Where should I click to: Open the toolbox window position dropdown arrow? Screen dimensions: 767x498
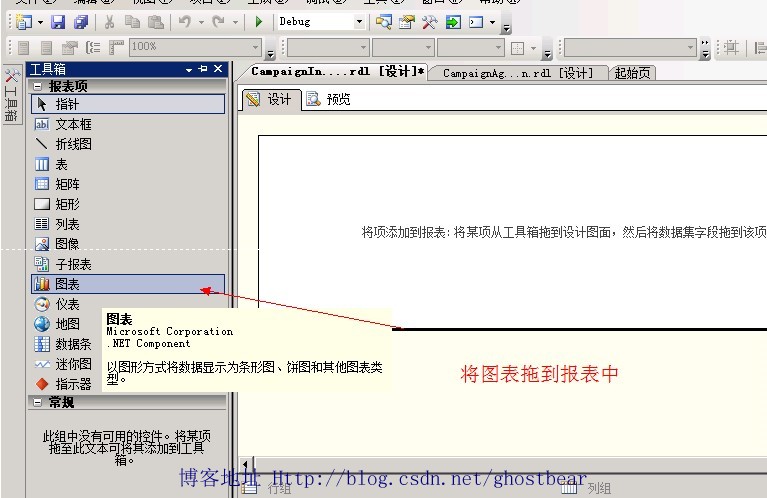pos(189,70)
